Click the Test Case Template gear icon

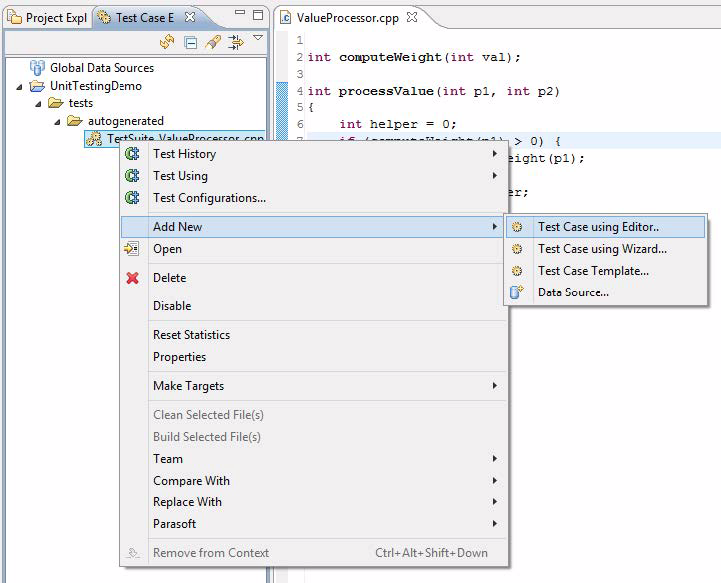click(517, 271)
